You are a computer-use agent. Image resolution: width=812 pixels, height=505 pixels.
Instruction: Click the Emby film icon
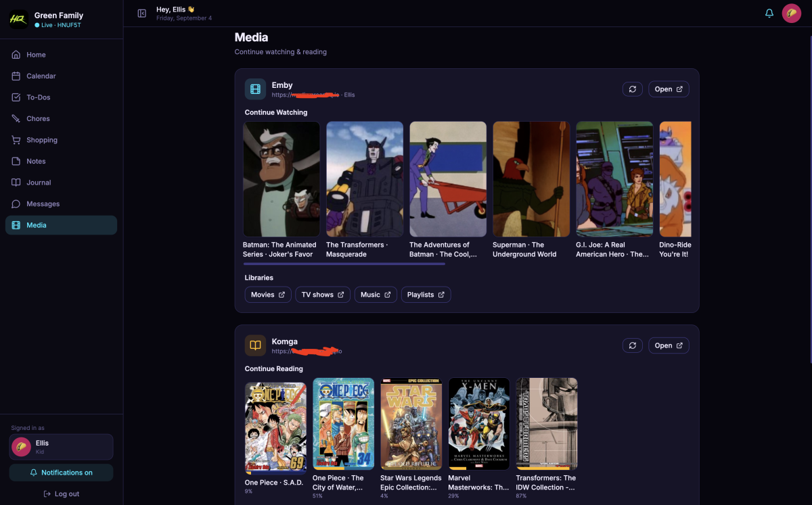(x=255, y=89)
